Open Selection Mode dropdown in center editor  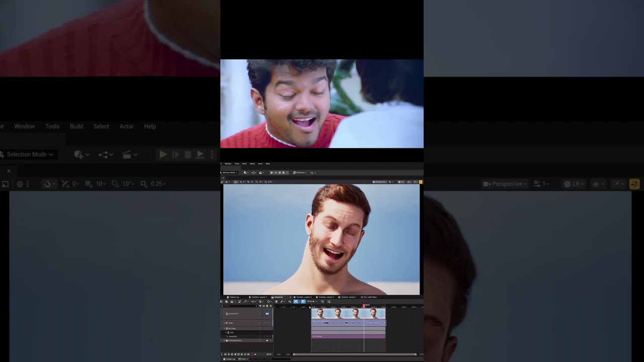(x=229, y=172)
